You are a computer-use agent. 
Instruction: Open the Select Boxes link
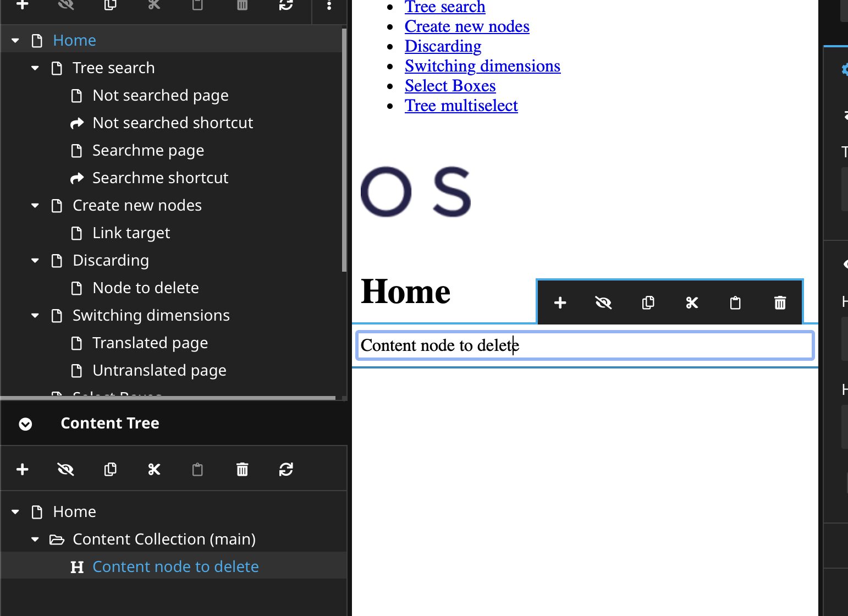pyautogui.click(x=450, y=86)
